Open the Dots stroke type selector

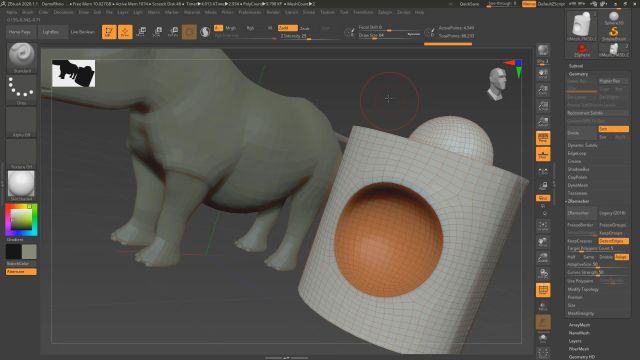tap(21, 90)
